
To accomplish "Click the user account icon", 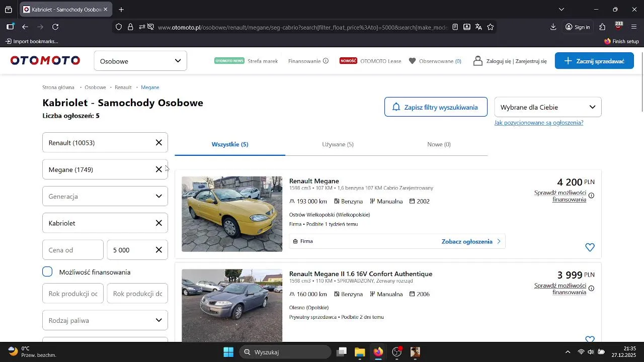I will tap(477, 61).
